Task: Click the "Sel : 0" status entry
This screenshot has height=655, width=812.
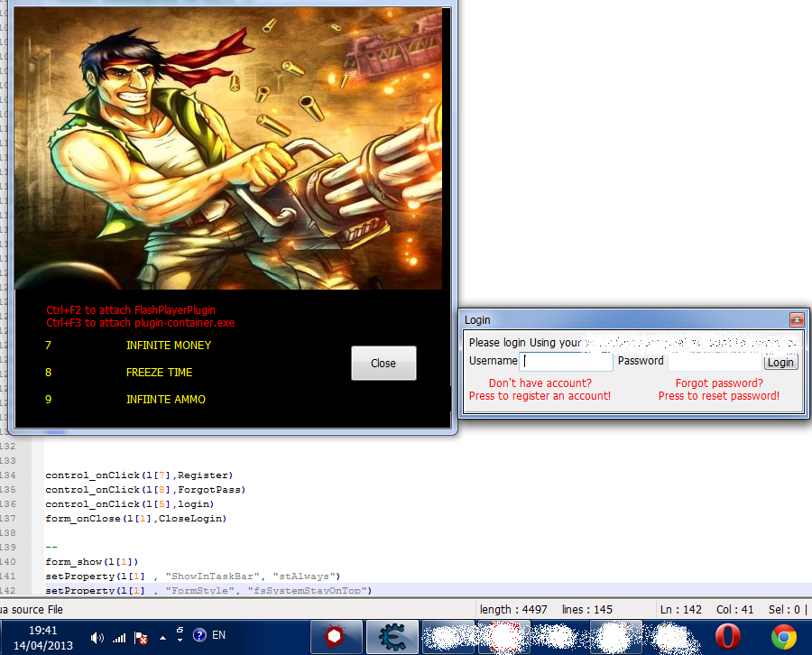Action: tap(785, 610)
